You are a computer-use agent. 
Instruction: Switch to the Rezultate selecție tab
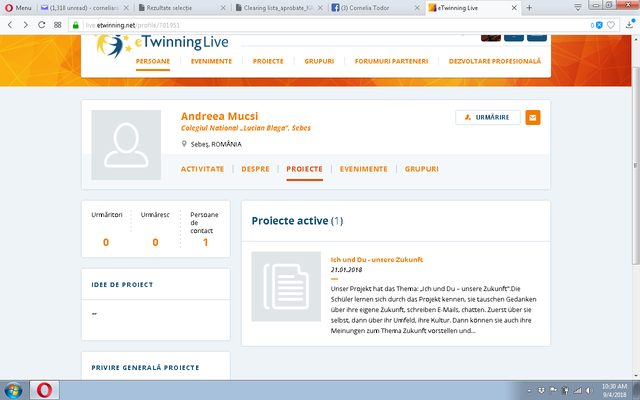coord(182,8)
